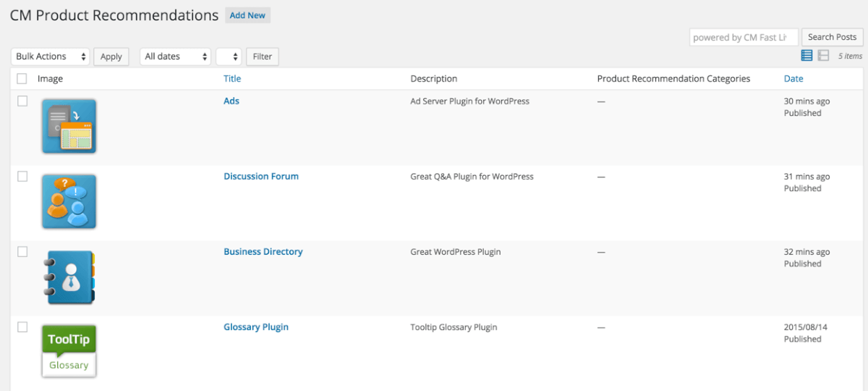Switch to excerpt view icon
Screen dimensions: 868x391
click(823, 56)
